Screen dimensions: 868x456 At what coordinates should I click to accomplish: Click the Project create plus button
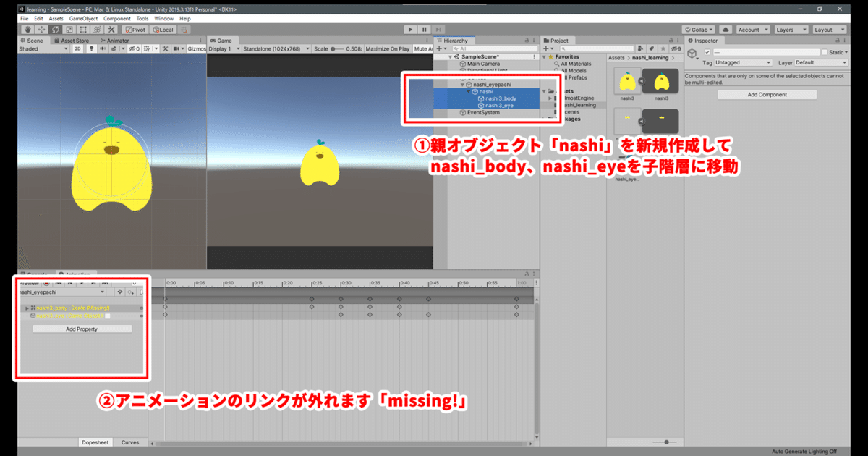548,48
